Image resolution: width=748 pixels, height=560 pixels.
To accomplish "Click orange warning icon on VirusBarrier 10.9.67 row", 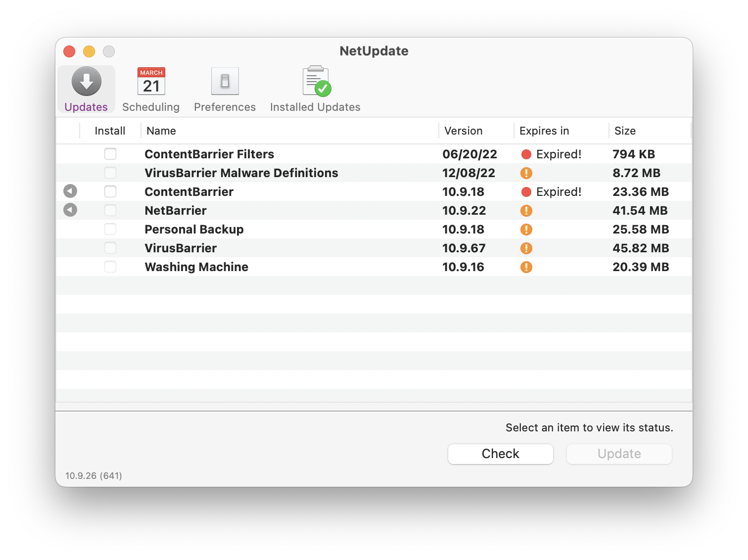I will (x=526, y=248).
